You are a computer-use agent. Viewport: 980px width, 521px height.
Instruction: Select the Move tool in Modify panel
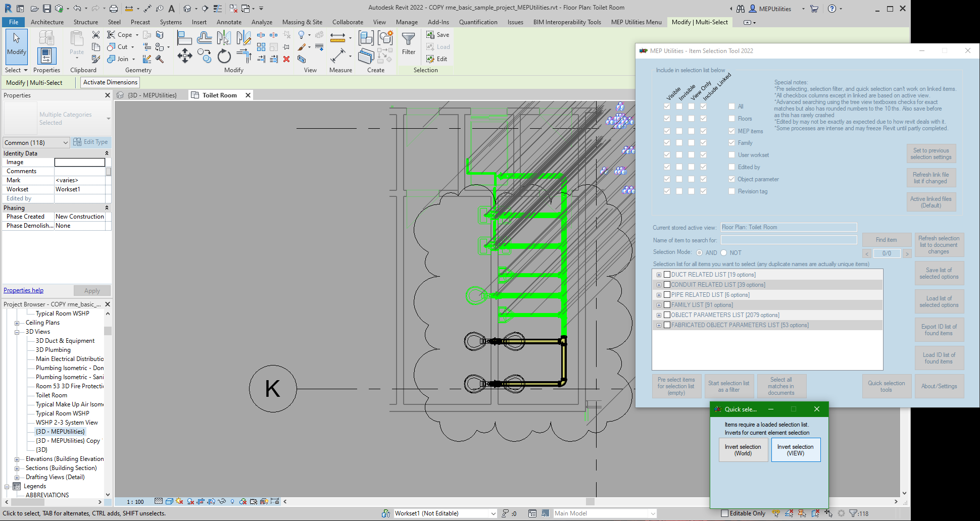tap(184, 56)
